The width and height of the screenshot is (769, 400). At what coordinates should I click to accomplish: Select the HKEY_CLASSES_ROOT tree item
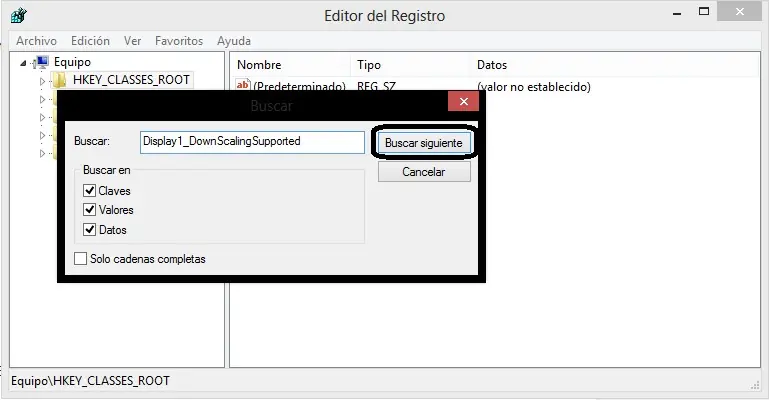131,80
